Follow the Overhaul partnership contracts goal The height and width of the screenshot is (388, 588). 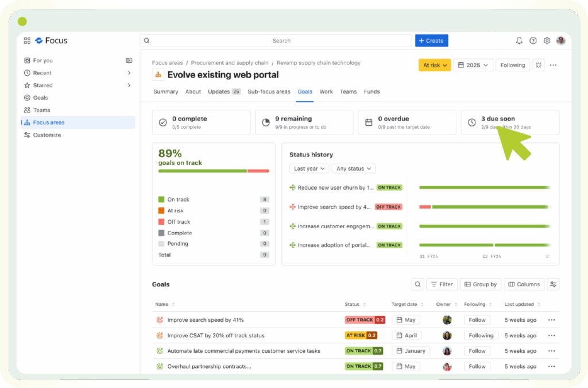pyautogui.click(x=477, y=366)
